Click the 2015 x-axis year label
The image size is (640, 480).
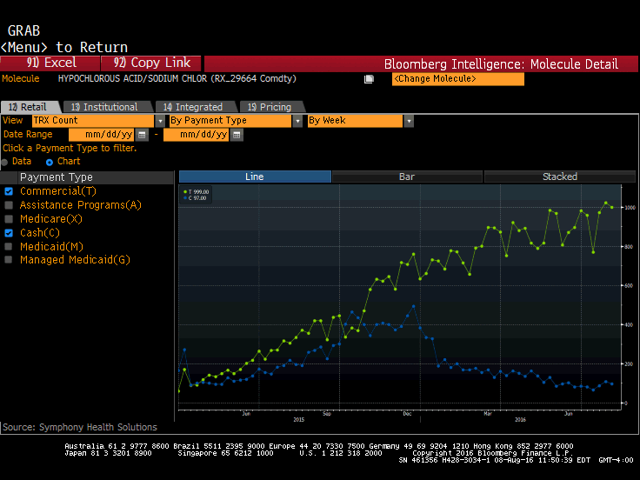click(299, 420)
